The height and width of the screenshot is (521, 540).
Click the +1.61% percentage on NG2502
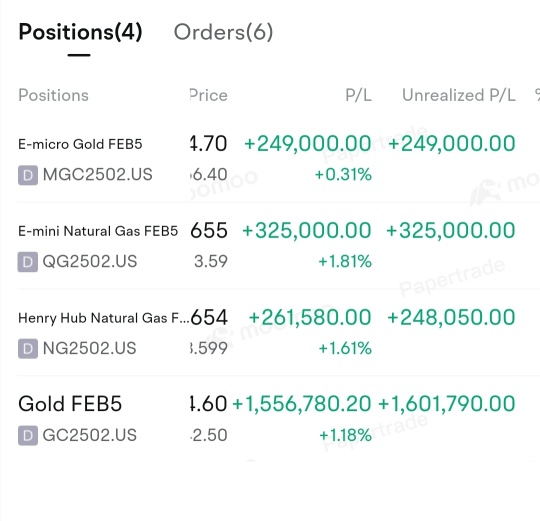coord(345,348)
